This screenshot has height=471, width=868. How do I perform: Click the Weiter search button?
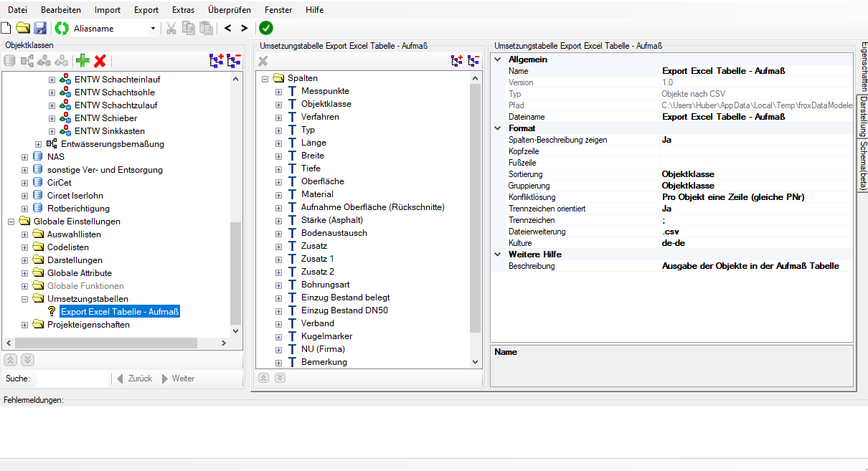click(178, 379)
